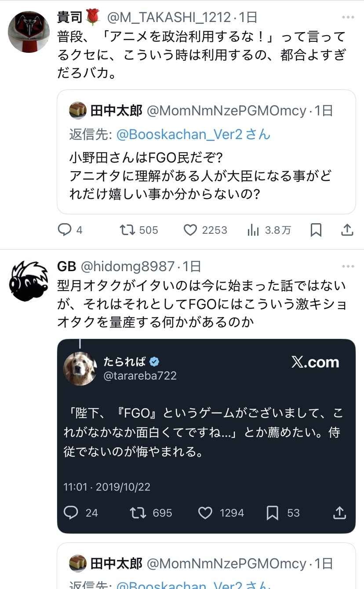This screenshot has width=364, height=589.
Task: Open the @M_TAKASHI_1212 username link
Action: (x=169, y=18)
